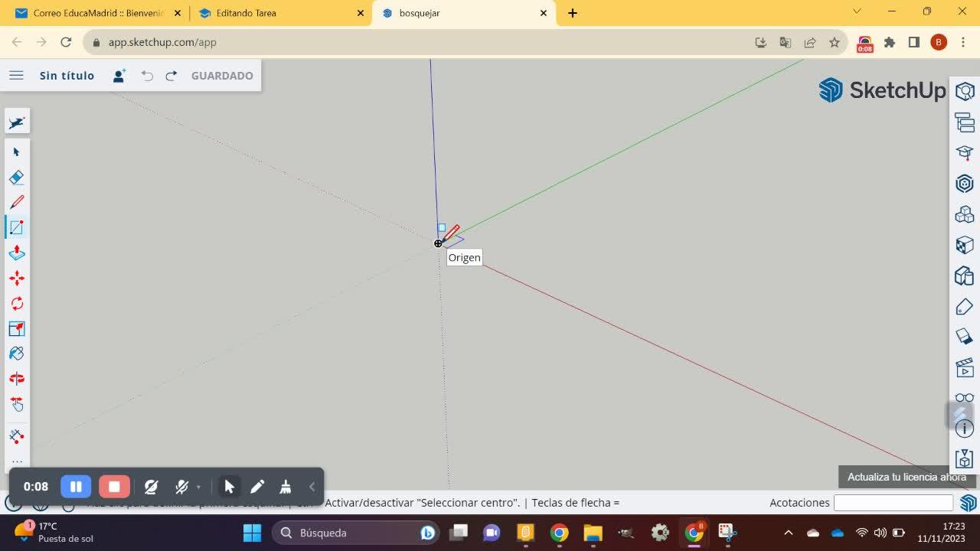980x551 pixels.
Task: Clear annotations with the broom icon
Action: (x=285, y=486)
